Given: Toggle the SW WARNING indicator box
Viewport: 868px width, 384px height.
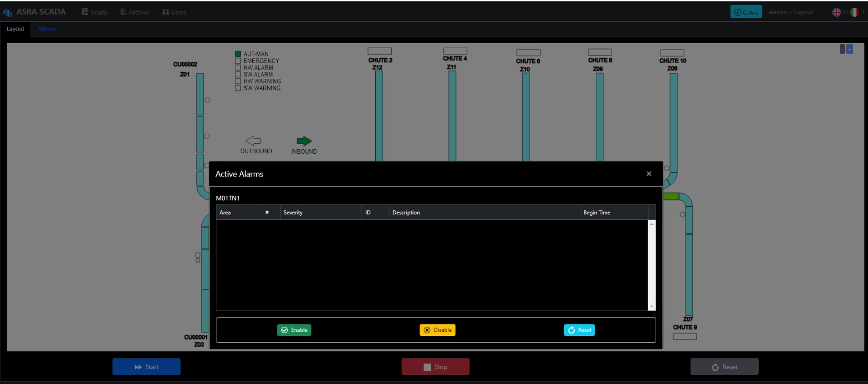Looking at the screenshot, I should click(238, 88).
